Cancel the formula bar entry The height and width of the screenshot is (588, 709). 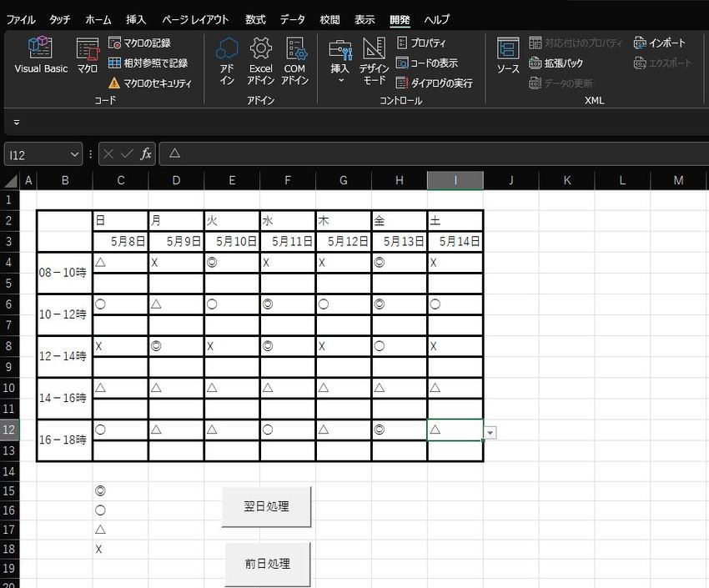(x=108, y=154)
